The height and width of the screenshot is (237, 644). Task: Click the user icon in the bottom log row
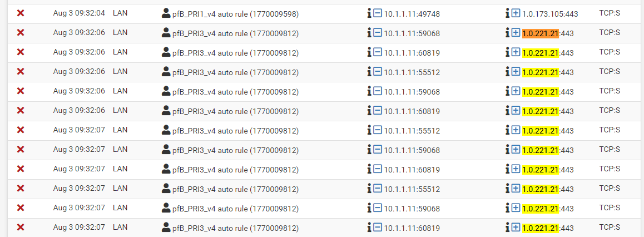tap(165, 227)
